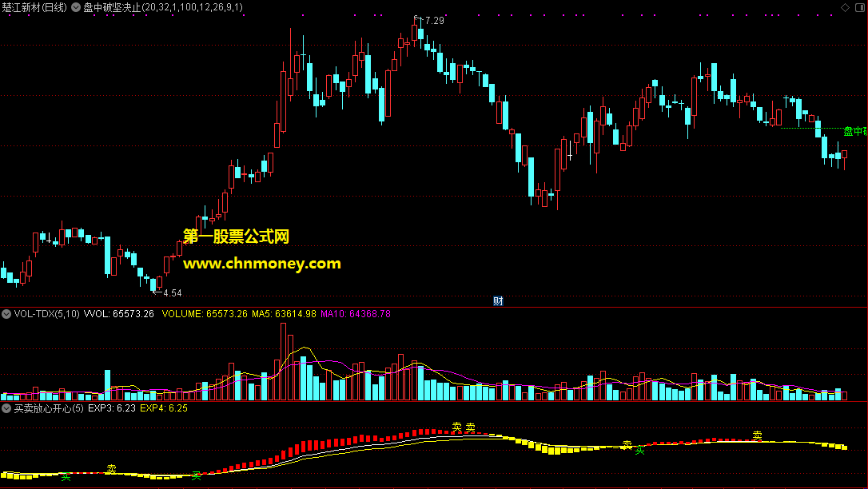Click the leftmost green 买 buy signal

(x=66, y=477)
